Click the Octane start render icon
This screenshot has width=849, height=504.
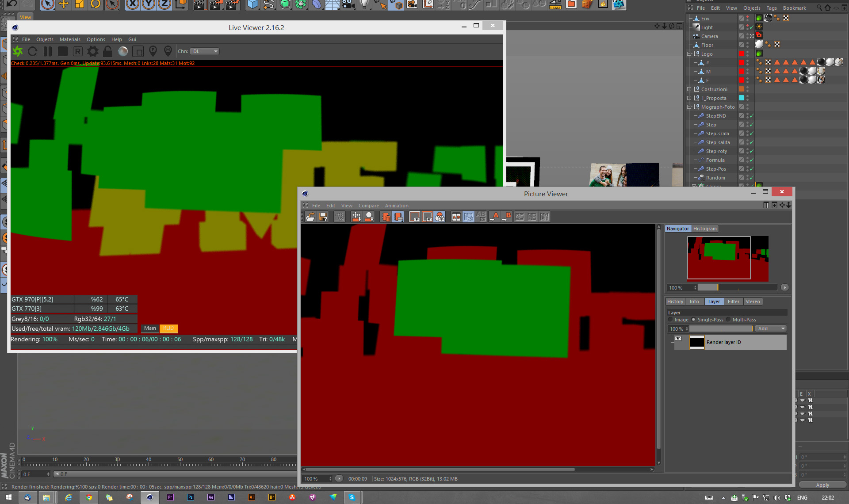[x=18, y=51]
